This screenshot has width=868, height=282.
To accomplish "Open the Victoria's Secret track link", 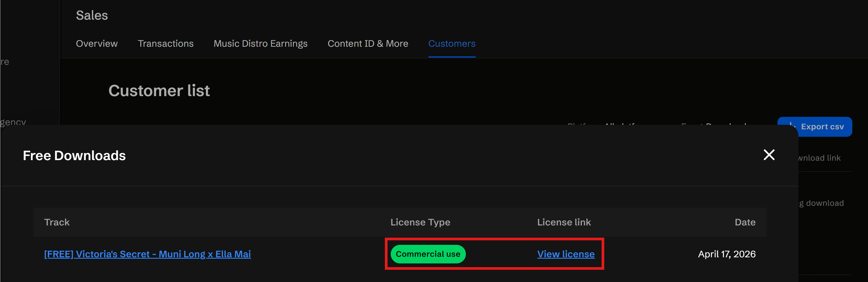I will click(147, 254).
